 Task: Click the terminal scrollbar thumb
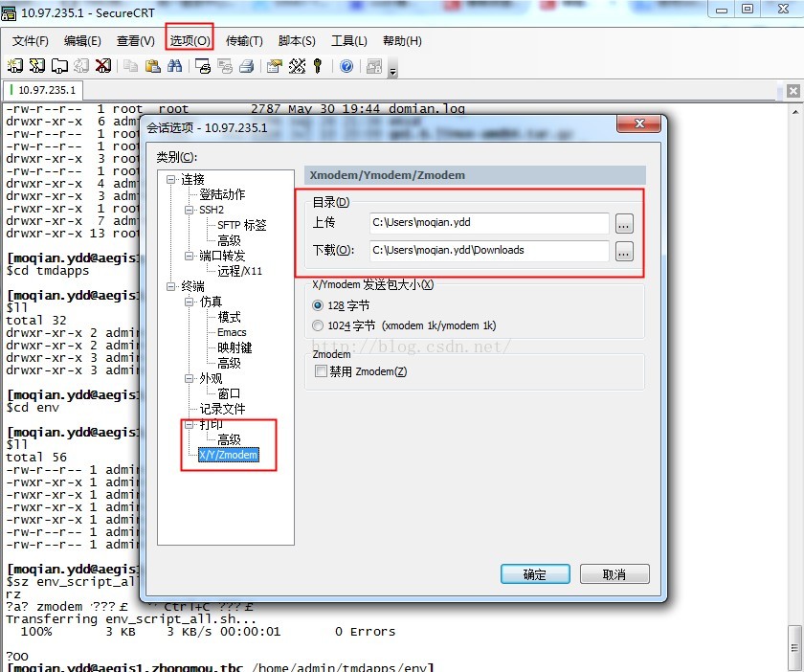pyautogui.click(x=794, y=647)
